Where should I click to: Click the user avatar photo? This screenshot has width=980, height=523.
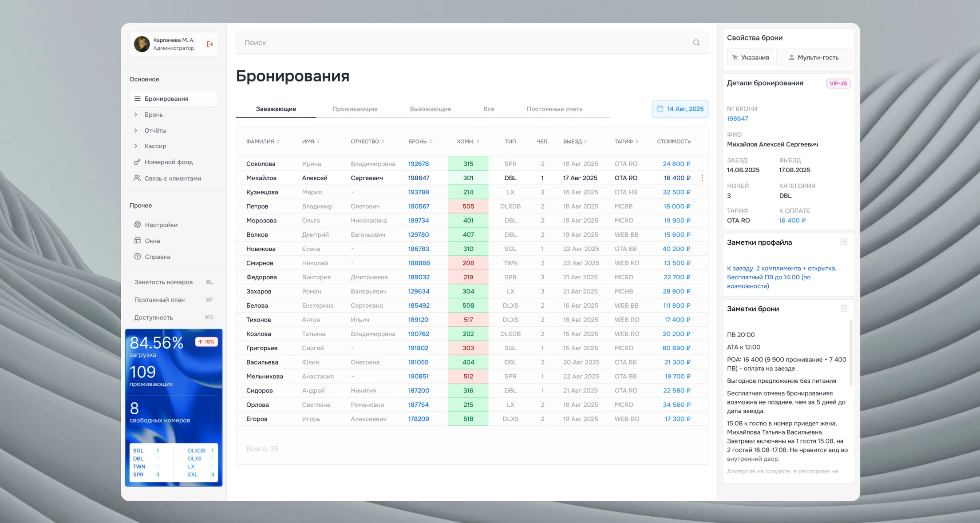click(142, 44)
